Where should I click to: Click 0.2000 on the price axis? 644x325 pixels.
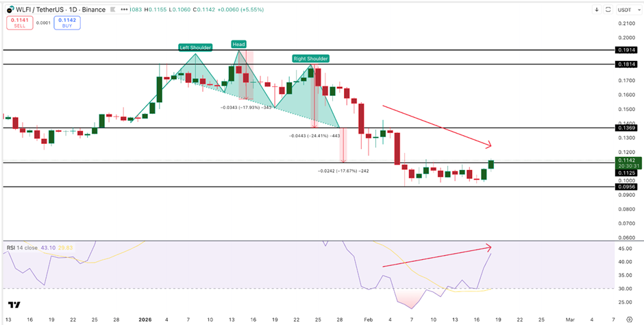(x=626, y=38)
